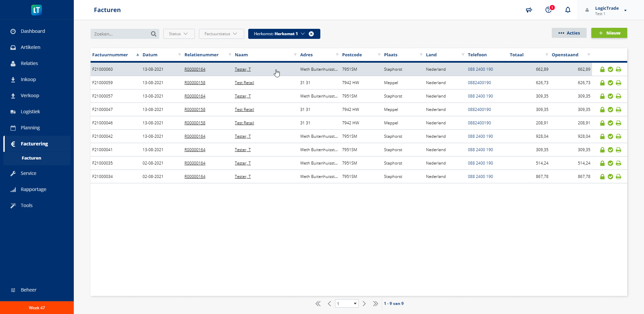Screen dimensions: 644x314
Task: Click the lock icon for invoice F21000060
Action: pyautogui.click(x=602, y=69)
